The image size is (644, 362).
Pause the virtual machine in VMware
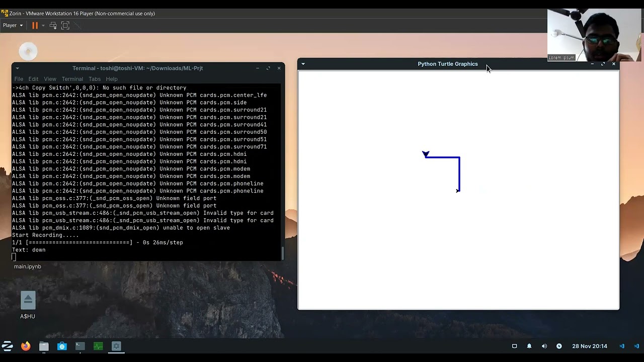(35, 25)
